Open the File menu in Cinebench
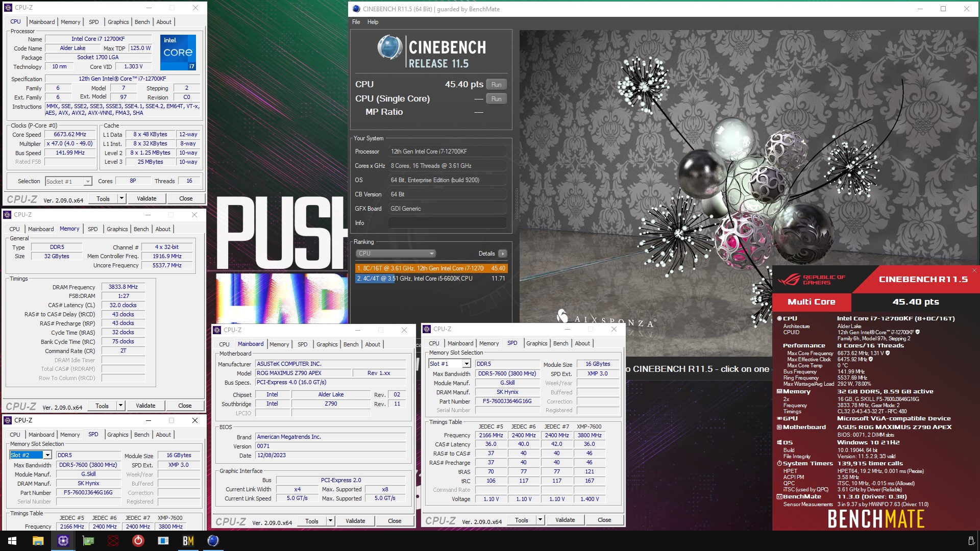The width and height of the screenshot is (980, 551). [356, 22]
